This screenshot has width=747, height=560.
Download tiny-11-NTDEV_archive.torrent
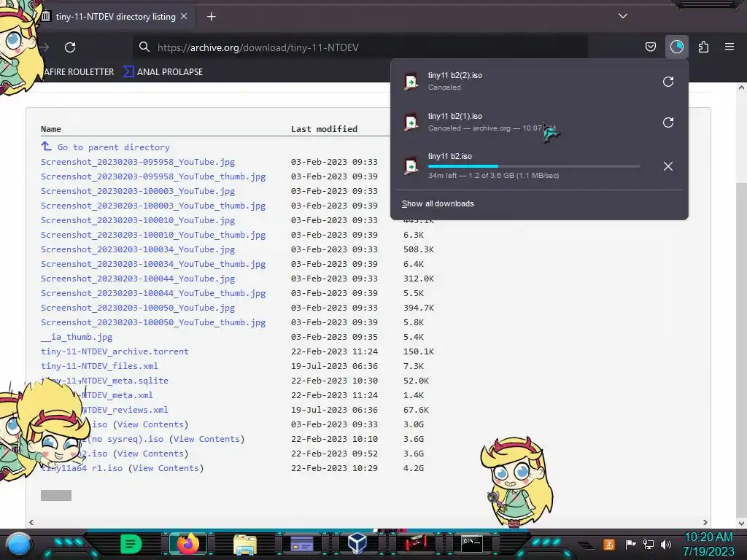click(115, 351)
